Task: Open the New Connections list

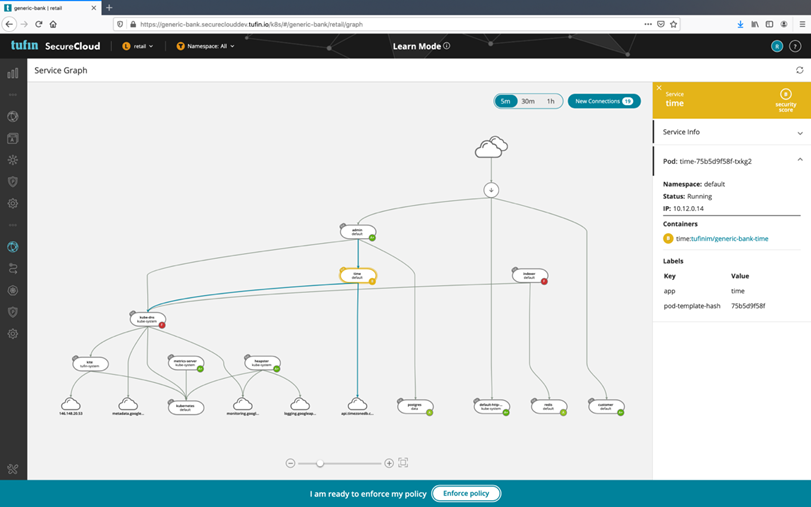Action: [x=604, y=101]
